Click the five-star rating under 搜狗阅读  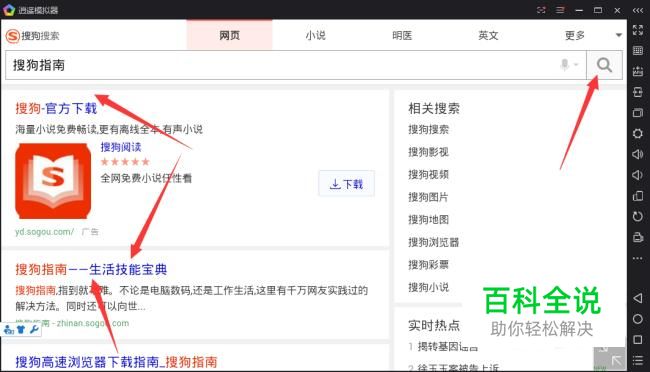(x=125, y=162)
